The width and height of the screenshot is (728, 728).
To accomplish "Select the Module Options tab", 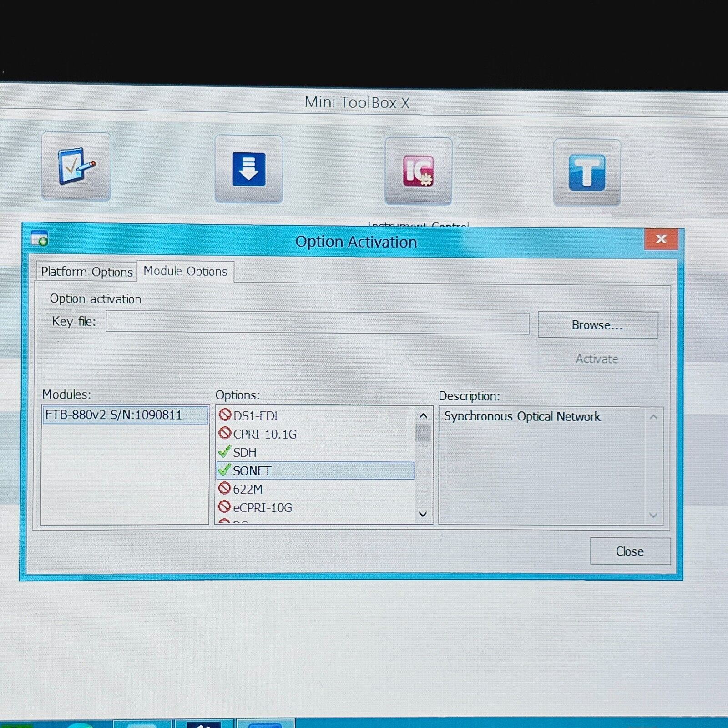I will [185, 271].
